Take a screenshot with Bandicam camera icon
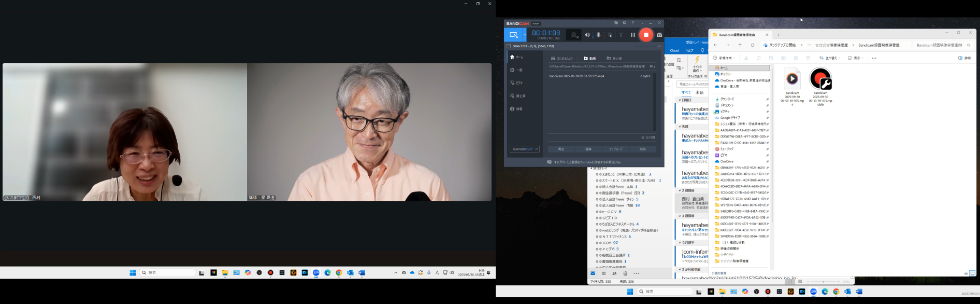 (x=659, y=35)
